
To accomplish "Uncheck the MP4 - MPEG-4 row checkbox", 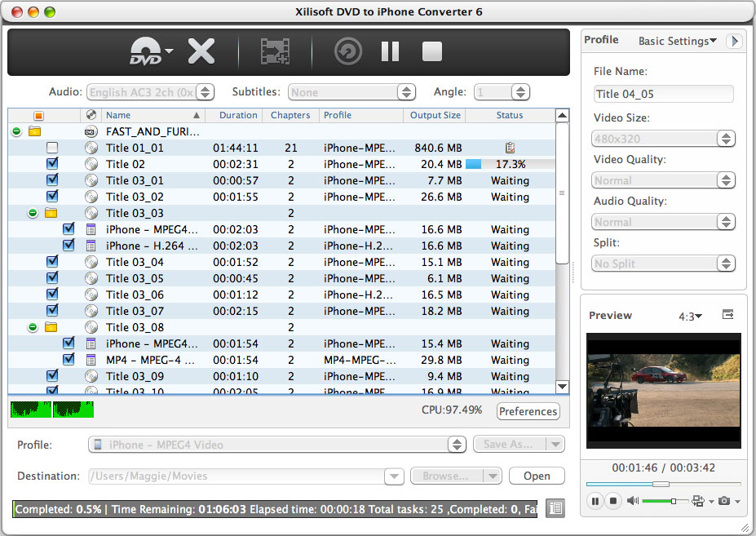I will 69,360.
